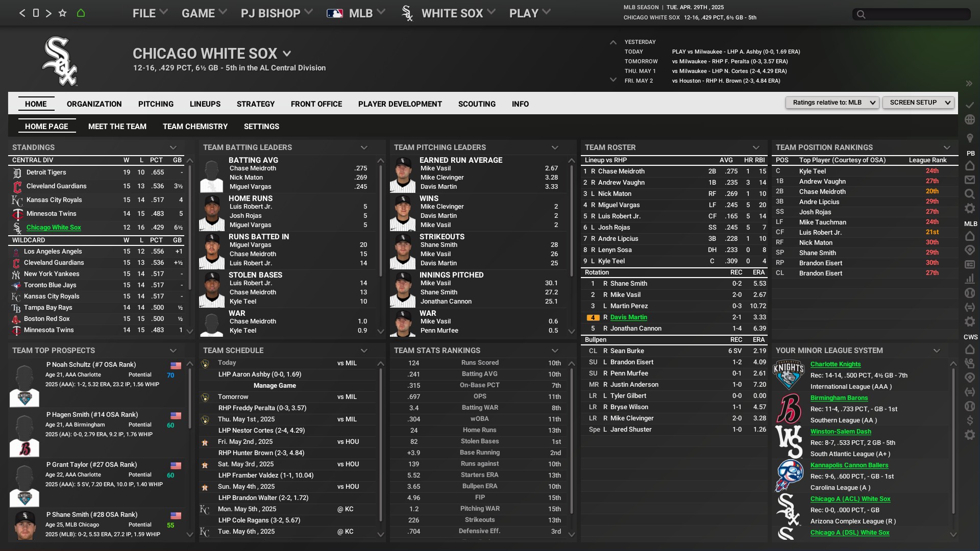980x551 pixels.
Task: Expand the Team Batting Leaders panel chevron
Action: 364,147
